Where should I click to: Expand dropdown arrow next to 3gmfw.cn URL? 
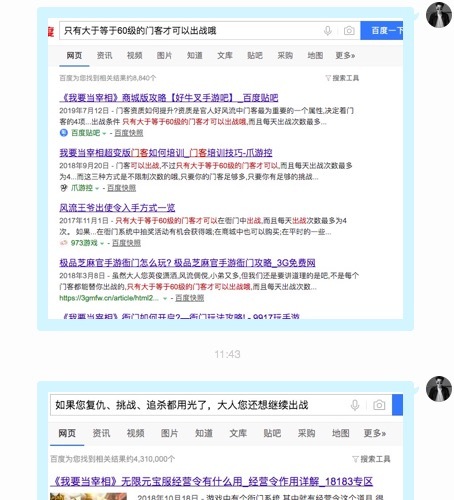click(165, 298)
